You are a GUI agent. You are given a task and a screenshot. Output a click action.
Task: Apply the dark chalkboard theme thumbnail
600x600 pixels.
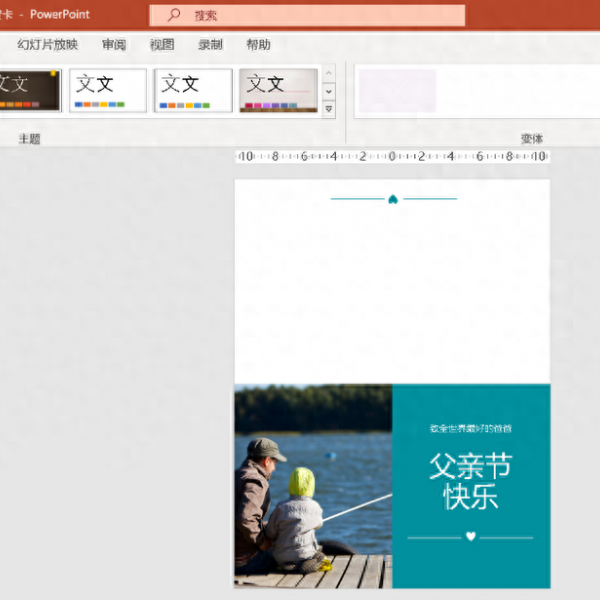coord(28,90)
